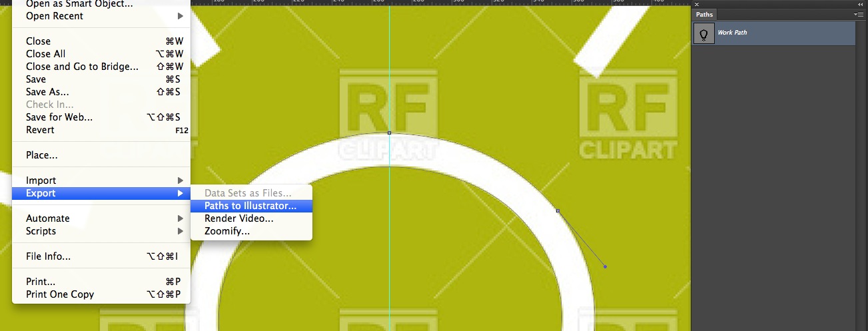
Task: Choose Paths to Illustrator... from Export submenu
Action: point(251,206)
